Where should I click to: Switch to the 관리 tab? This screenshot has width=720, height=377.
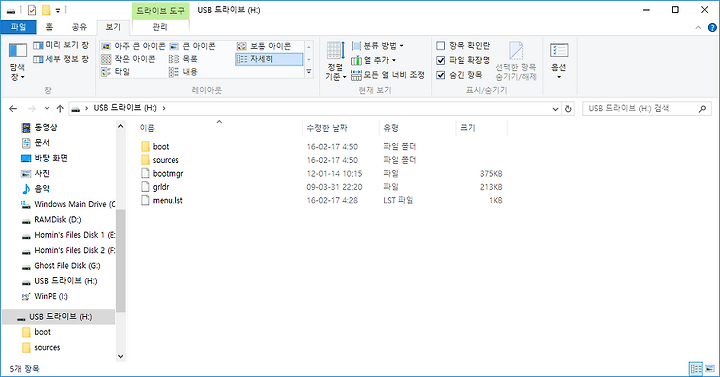(x=160, y=27)
